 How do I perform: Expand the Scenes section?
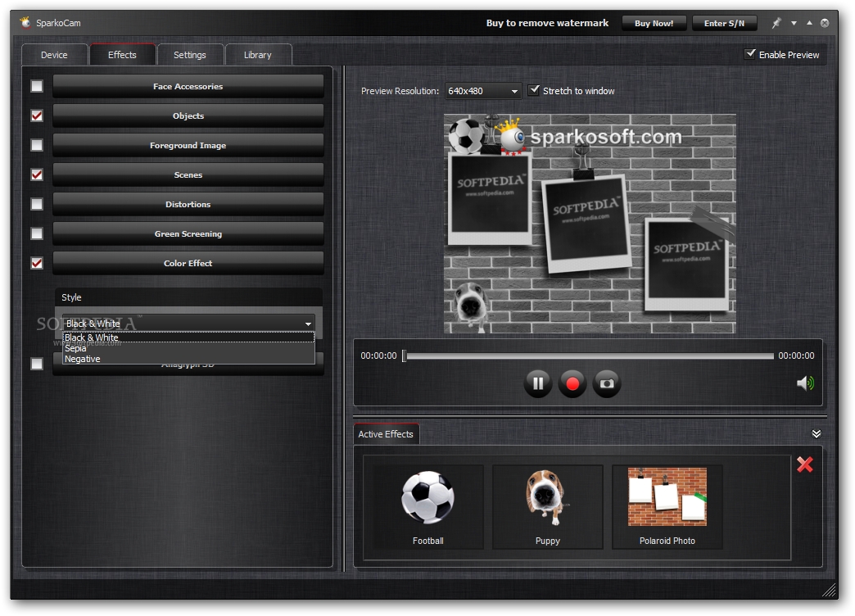tap(188, 174)
